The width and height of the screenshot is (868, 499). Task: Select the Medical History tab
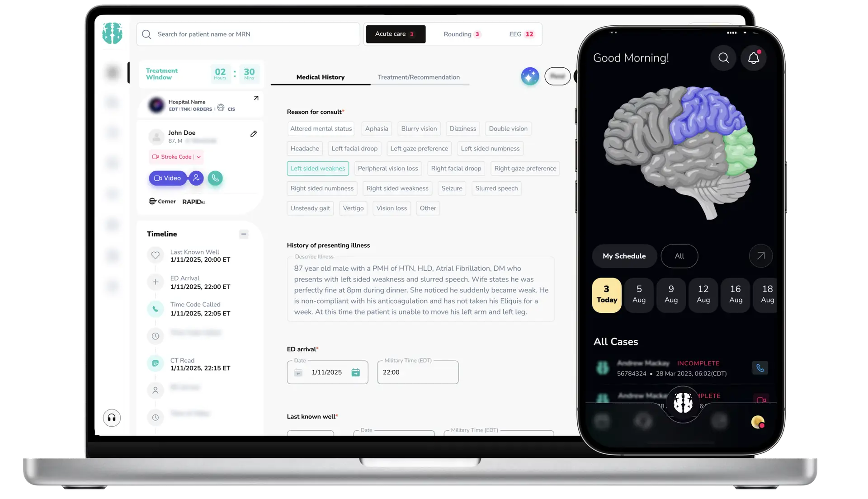(x=320, y=77)
